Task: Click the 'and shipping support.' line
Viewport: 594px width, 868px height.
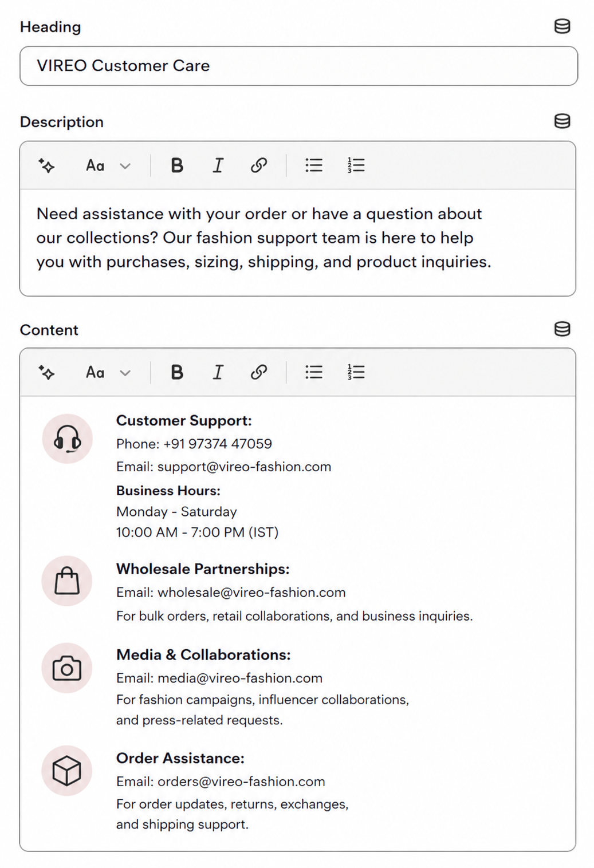Action: pos(182,824)
